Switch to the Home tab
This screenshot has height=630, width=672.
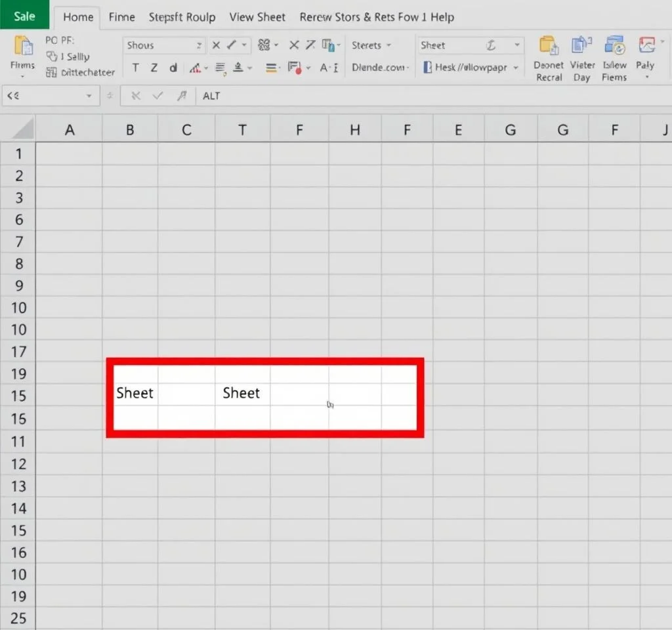tap(78, 17)
